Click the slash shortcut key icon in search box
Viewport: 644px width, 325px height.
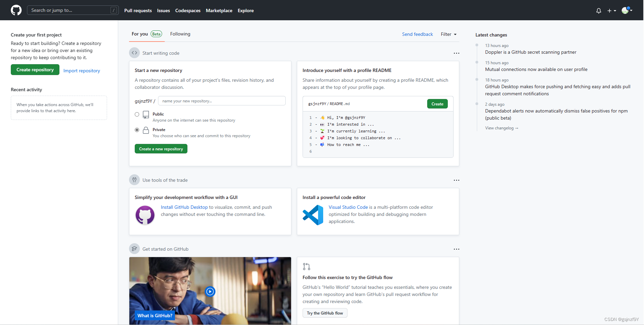point(113,10)
